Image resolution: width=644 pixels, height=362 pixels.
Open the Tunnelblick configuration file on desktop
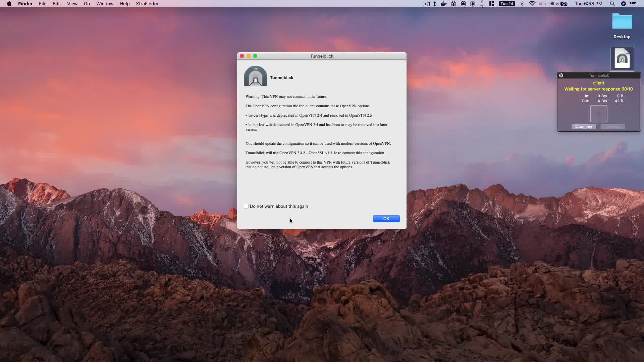622,59
